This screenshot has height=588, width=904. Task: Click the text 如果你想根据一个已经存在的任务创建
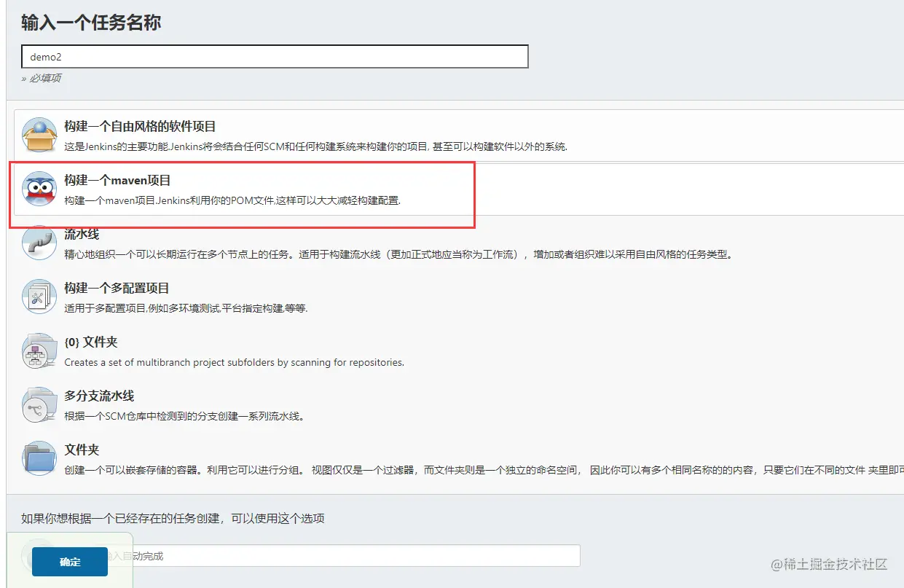tap(173, 519)
